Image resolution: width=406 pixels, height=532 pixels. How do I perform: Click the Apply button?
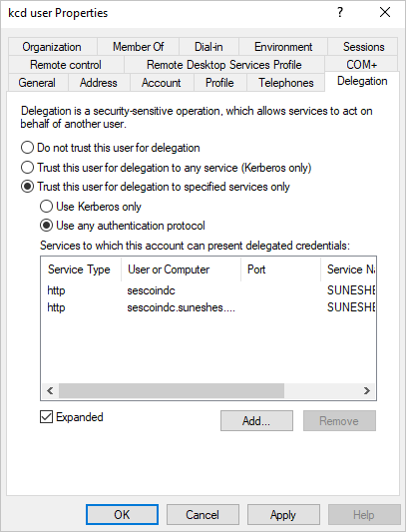[283, 515]
